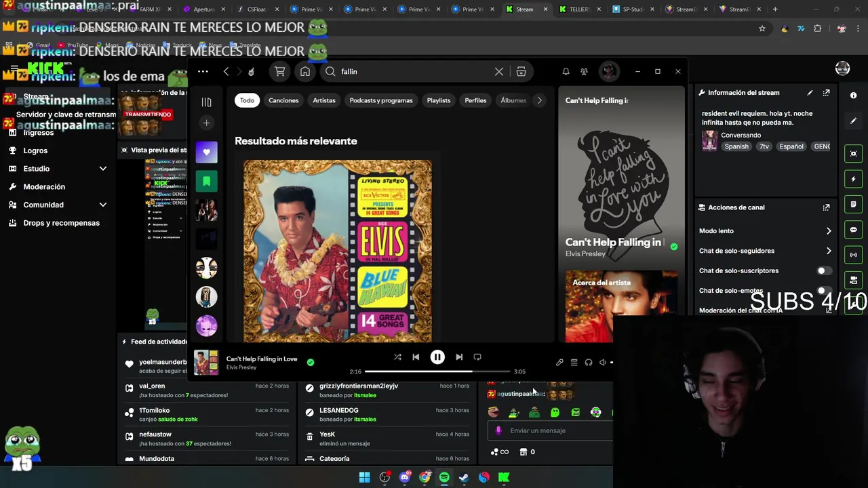Open lyrics microphone icon in Spotify

click(559, 363)
